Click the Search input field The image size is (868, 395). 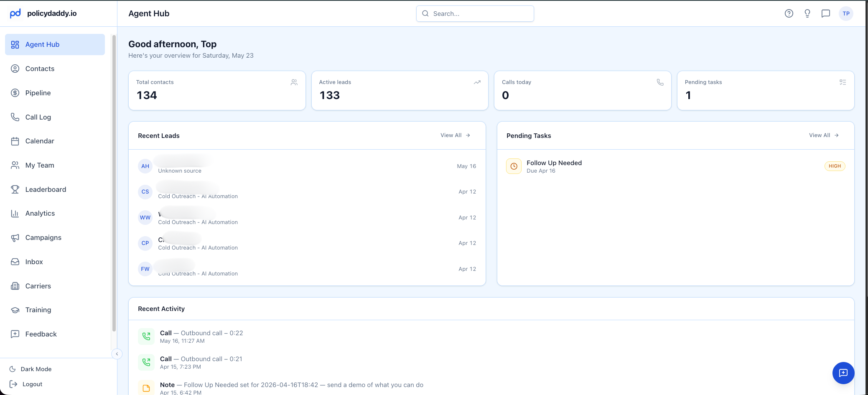click(x=475, y=13)
